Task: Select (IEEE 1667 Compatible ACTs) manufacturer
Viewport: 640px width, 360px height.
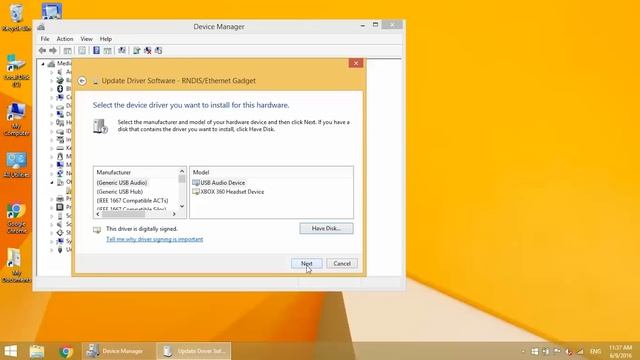Action: pyautogui.click(x=132, y=201)
